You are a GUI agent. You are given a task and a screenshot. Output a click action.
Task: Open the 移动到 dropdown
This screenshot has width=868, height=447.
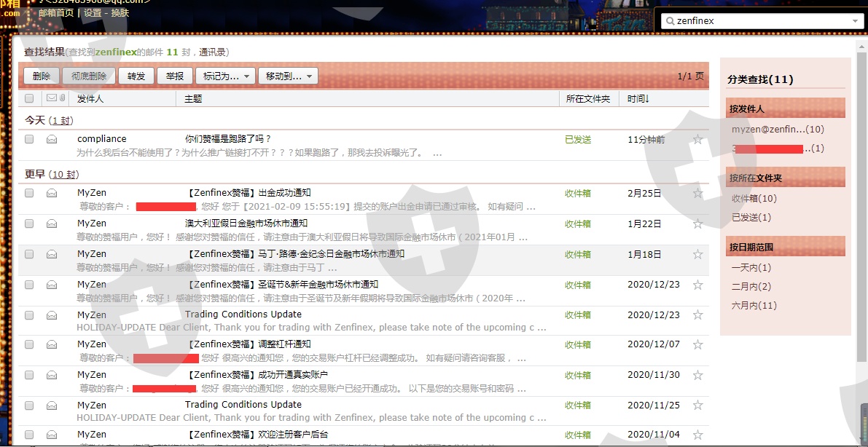pyautogui.click(x=288, y=76)
